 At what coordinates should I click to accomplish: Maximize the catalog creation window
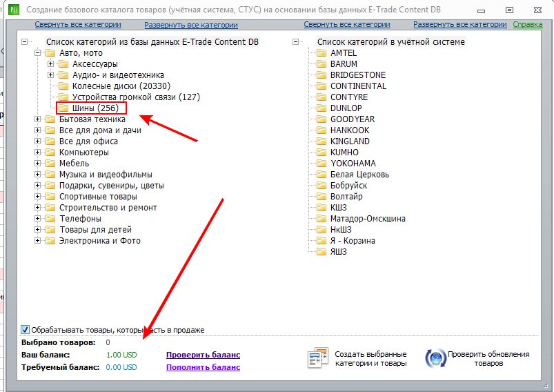point(509,10)
